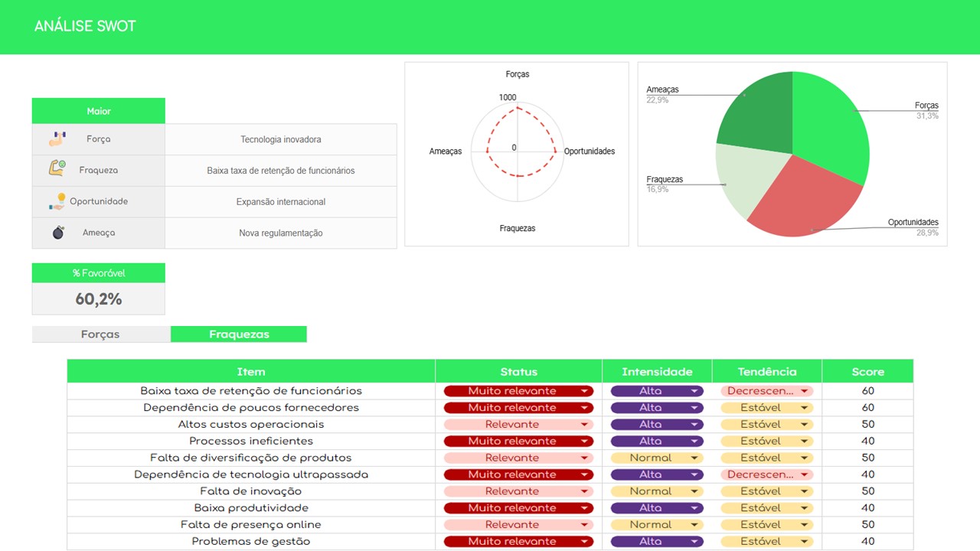Open Tendência dropdown for Baixa taxa de retenção

coord(766,391)
